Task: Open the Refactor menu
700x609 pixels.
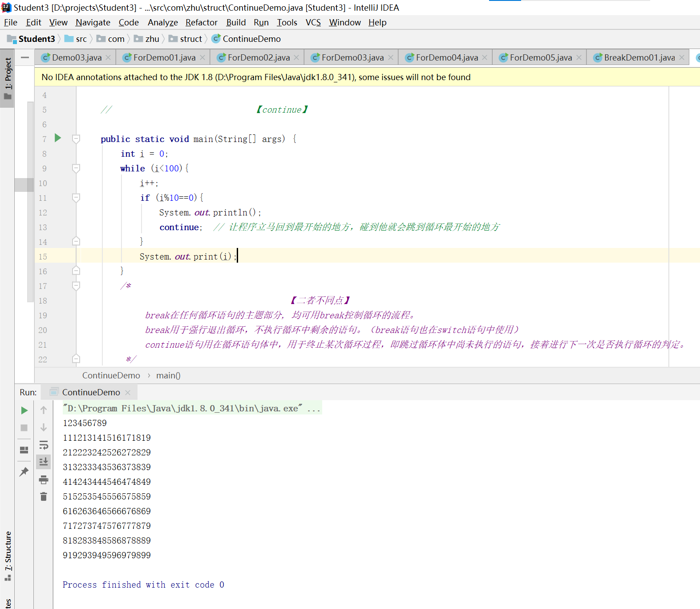Action: 201,22
